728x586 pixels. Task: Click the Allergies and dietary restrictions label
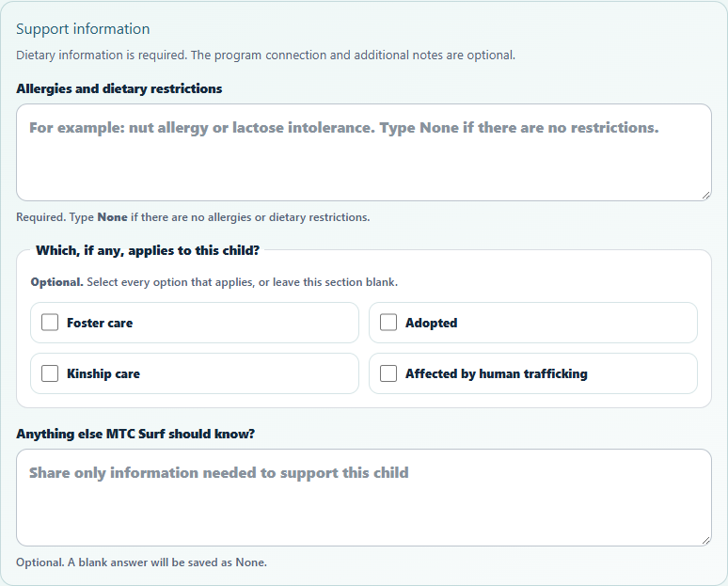pyautogui.click(x=119, y=88)
